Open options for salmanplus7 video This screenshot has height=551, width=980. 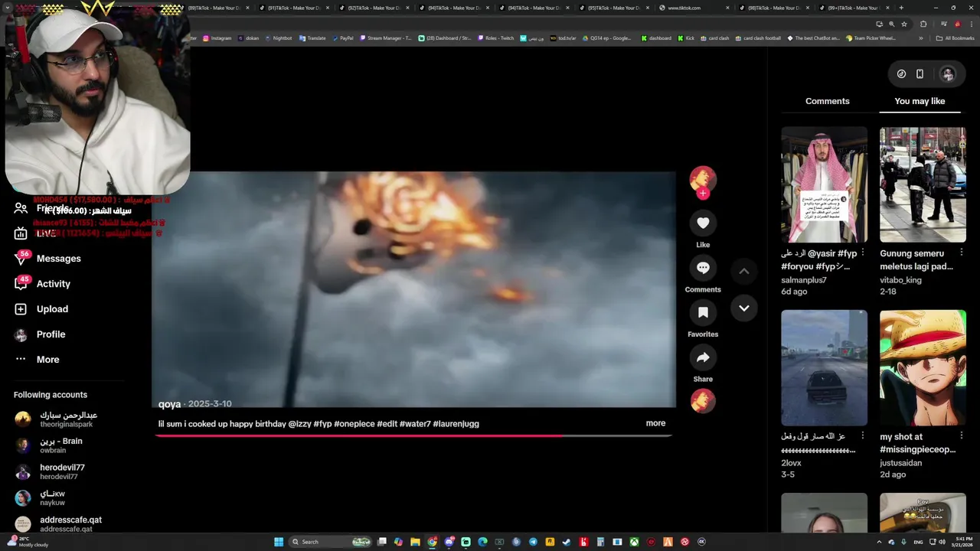pos(863,253)
